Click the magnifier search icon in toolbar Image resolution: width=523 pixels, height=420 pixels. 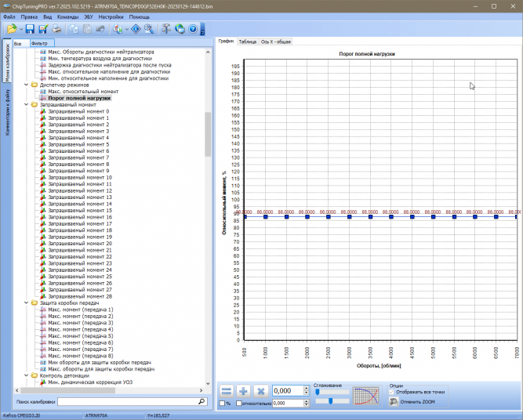[x=149, y=29]
